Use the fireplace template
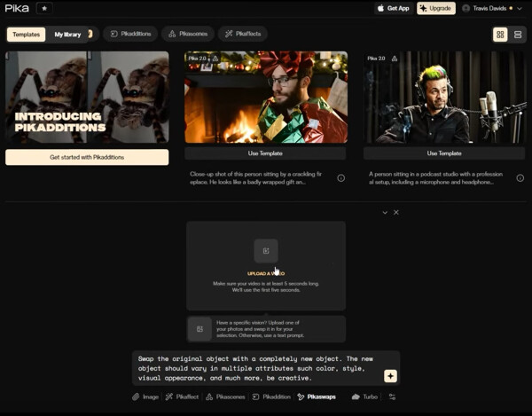532x416 pixels. click(265, 153)
